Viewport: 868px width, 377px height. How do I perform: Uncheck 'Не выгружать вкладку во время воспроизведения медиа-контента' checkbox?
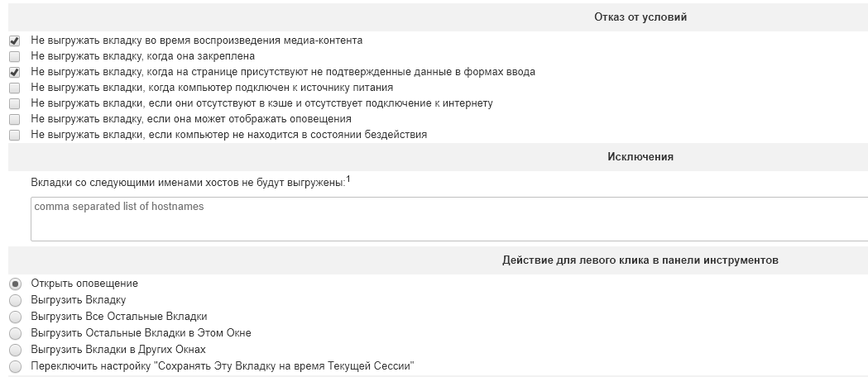[14, 41]
